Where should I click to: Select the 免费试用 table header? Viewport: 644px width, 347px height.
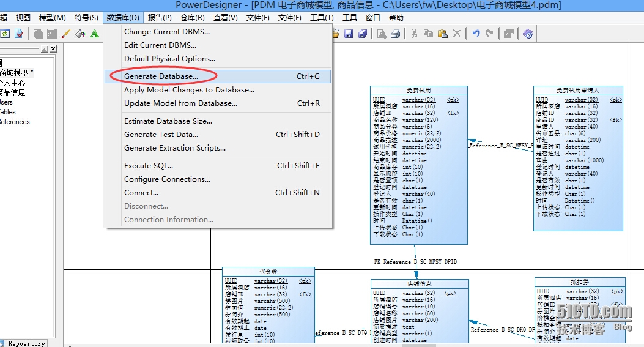pos(419,91)
